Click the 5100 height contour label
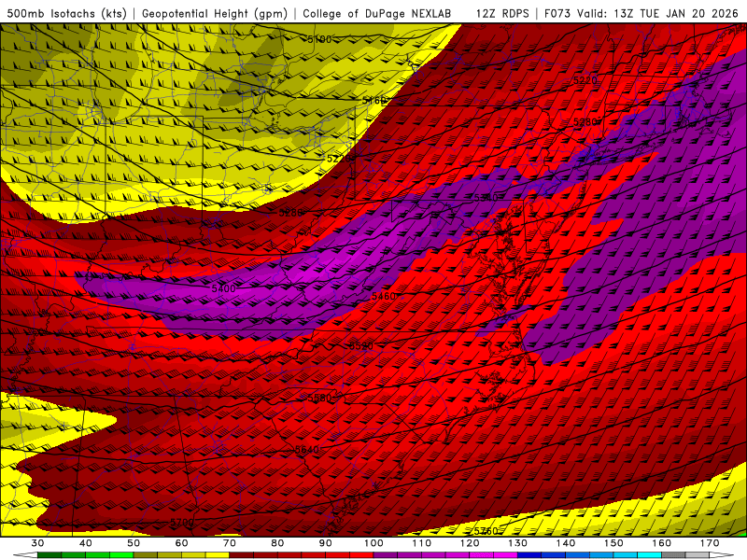The height and width of the screenshot is (560, 747). point(319,39)
